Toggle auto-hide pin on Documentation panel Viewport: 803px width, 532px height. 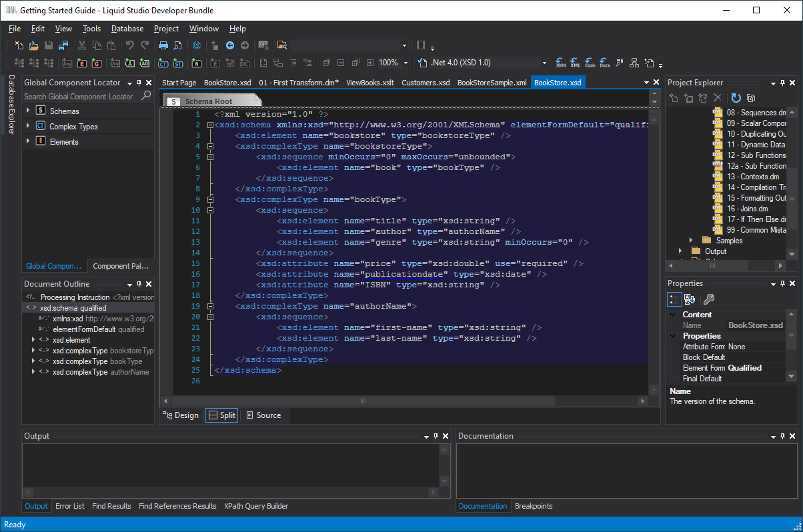point(783,436)
